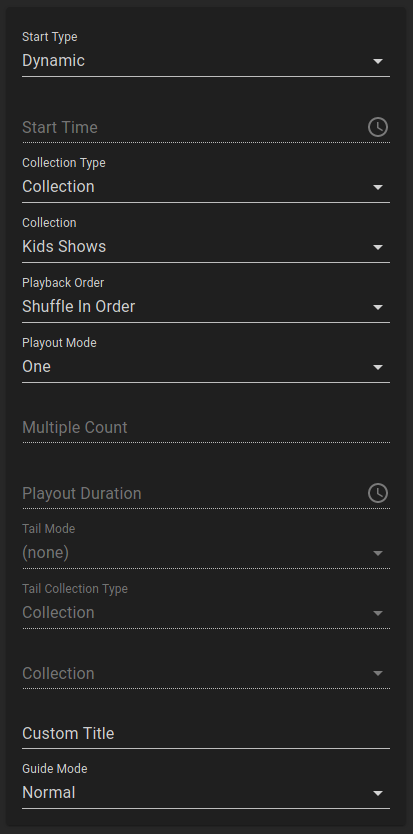
Task: Select the Dynamic start type value
Action: pos(53,61)
